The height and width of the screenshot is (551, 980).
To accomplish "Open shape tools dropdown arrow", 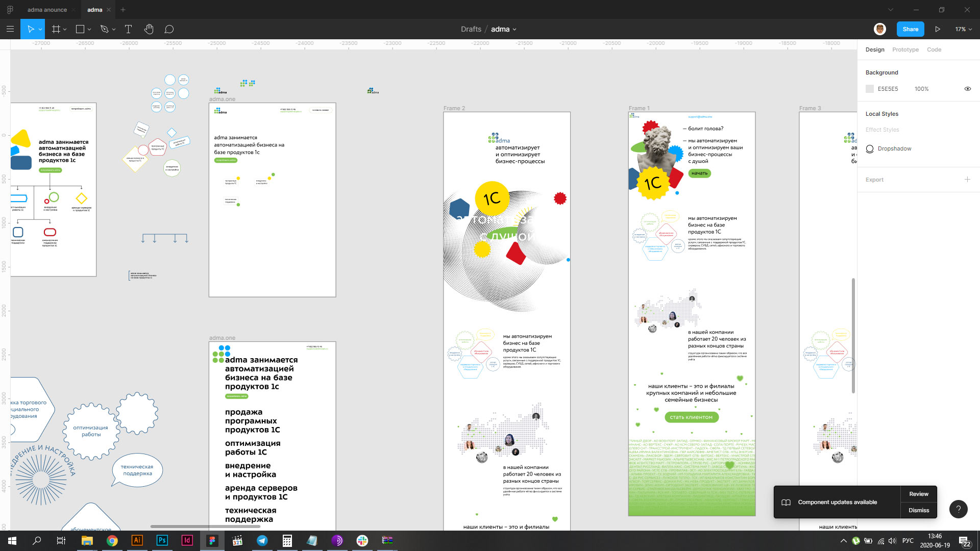I will 89,30.
